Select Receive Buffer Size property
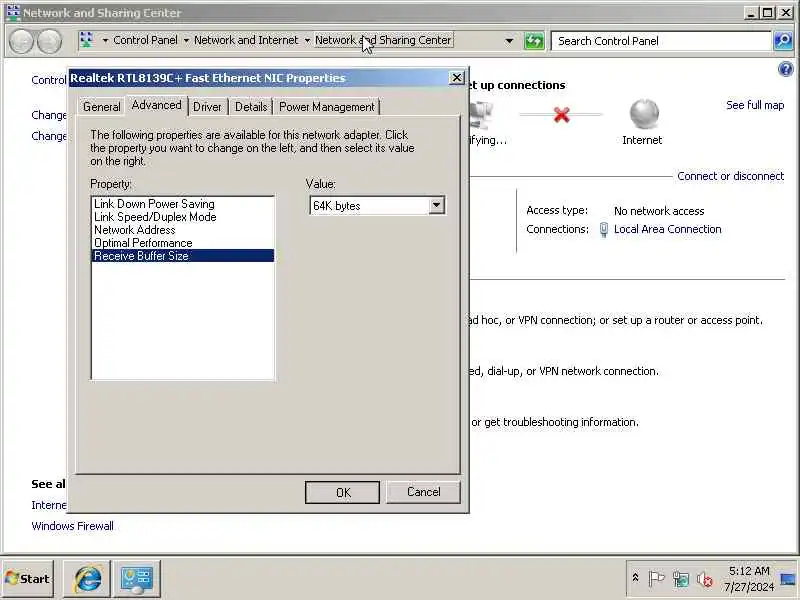The image size is (800, 600). 183,256
